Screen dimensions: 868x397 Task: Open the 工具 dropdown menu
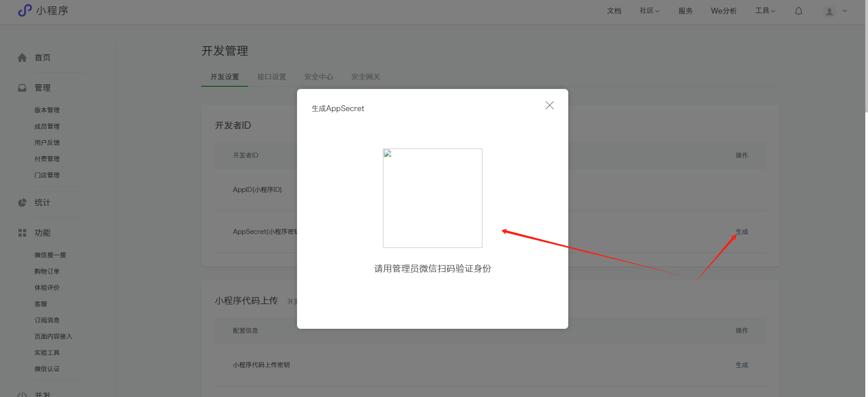(765, 11)
